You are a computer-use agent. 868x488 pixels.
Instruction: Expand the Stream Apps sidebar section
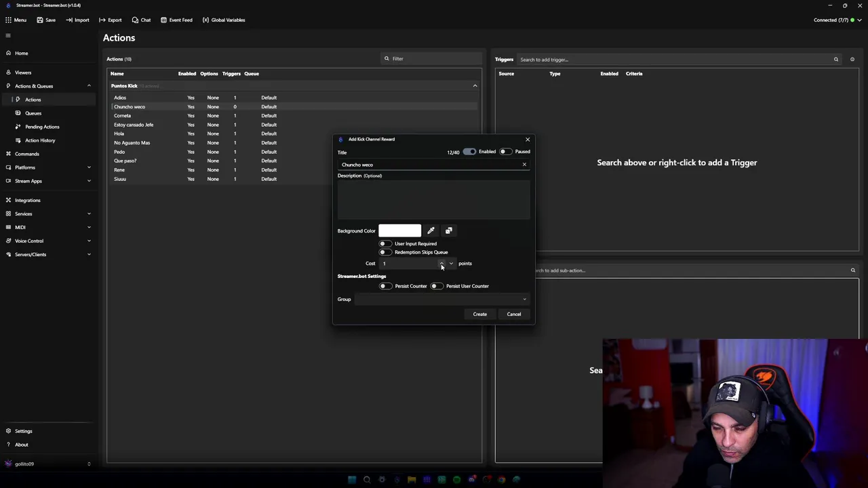[x=47, y=181]
